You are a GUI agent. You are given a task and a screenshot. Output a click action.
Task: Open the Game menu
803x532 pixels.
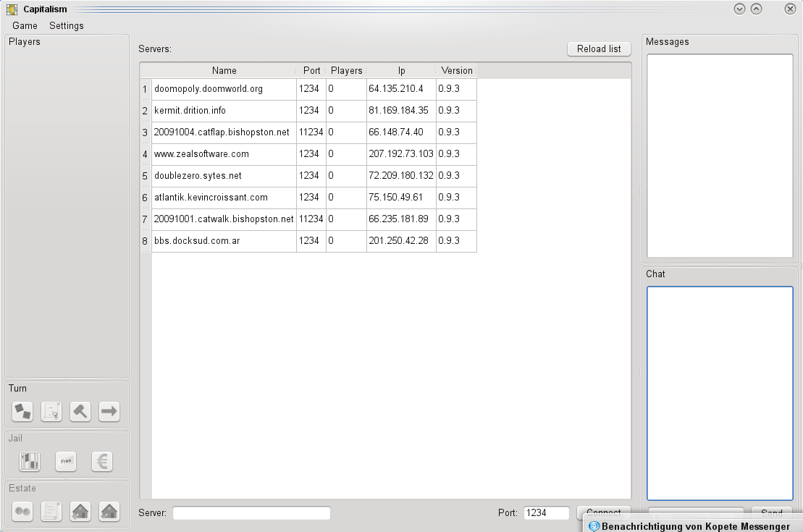(25, 25)
